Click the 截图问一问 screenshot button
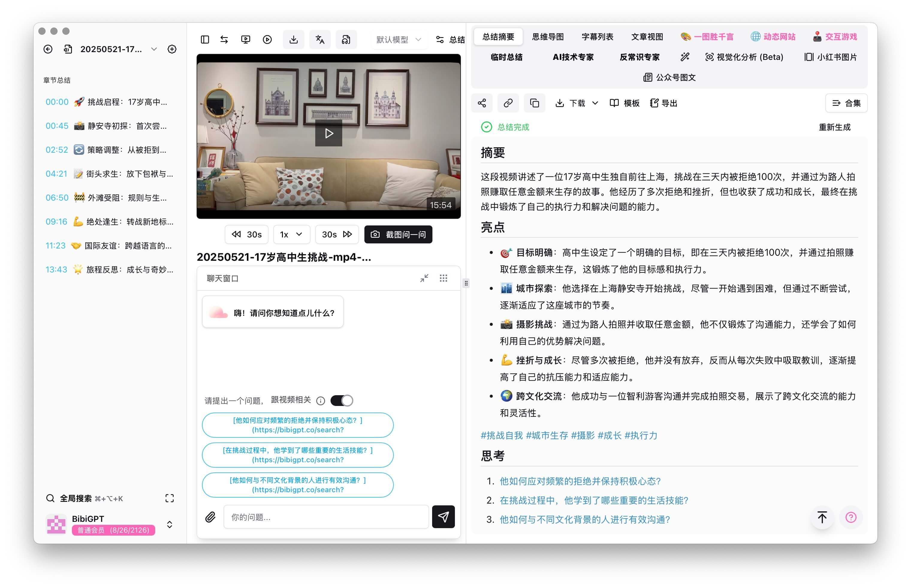The image size is (911, 588). point(398,234)
